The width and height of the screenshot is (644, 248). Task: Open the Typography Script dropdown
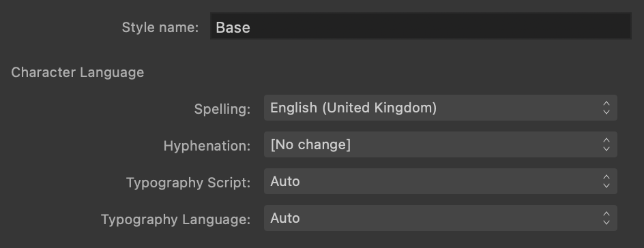pos(440,182)
